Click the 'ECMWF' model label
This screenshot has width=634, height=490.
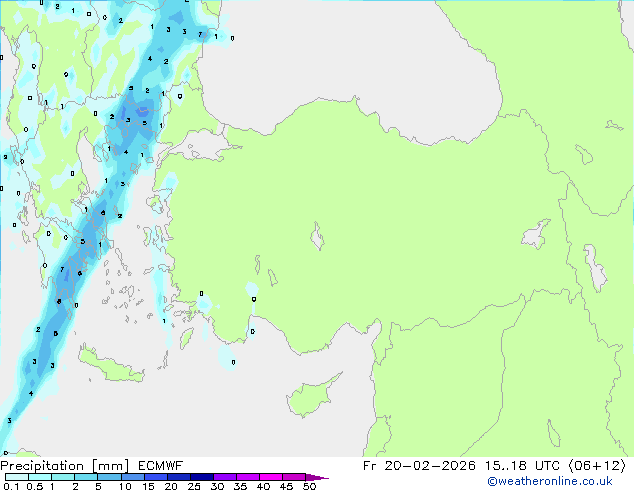point(161,466)
